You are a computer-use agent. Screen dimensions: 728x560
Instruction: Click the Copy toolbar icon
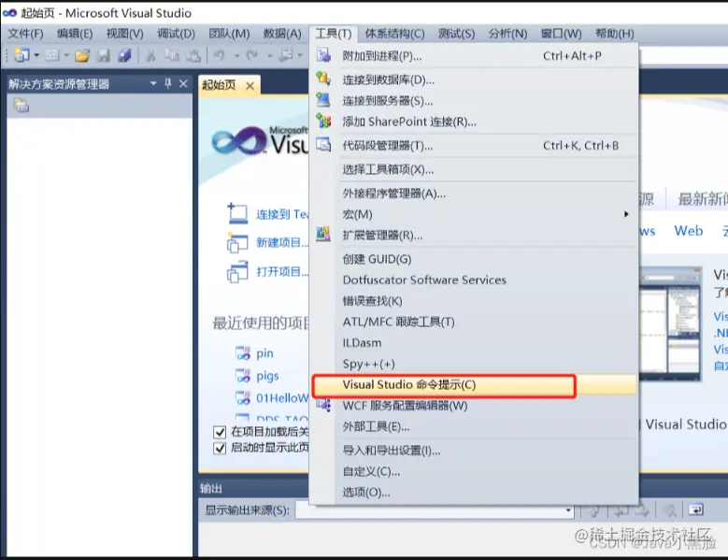point(172,56)
